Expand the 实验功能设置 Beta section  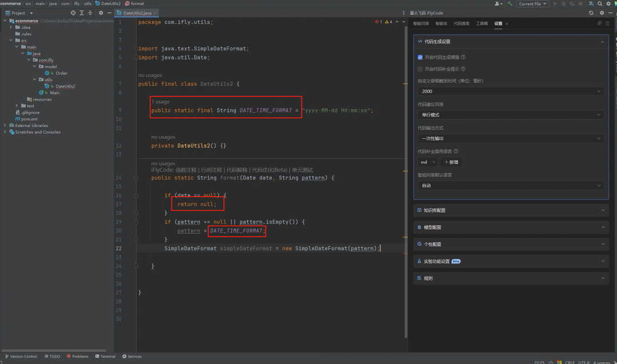coord(511,261)
